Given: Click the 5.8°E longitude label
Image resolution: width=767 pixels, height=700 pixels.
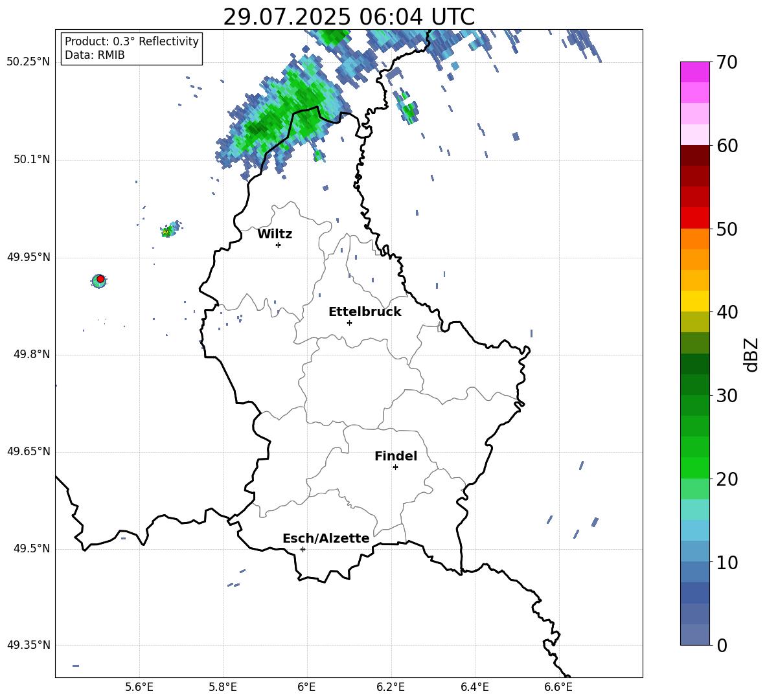Looking at the screenshot, I should [223, 687].
